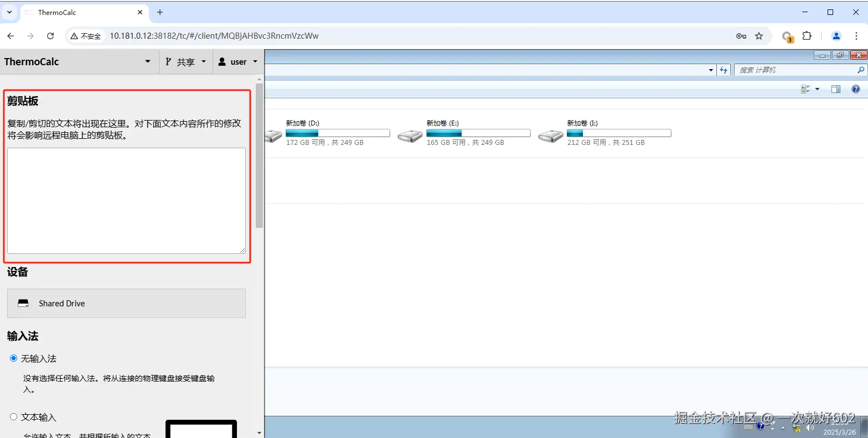The height and width of the screenshot is (438, 868).
Task: Open the browser extensions puzzle icon
Action: pyautogui.click(x=807, y=36)
